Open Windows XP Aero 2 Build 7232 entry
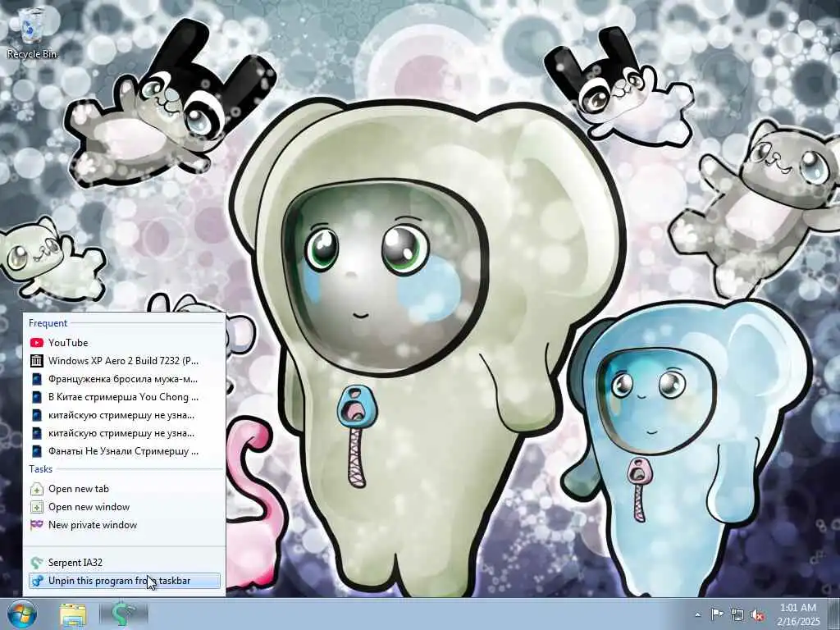840x630 pixels. click(x=125, y=361)
